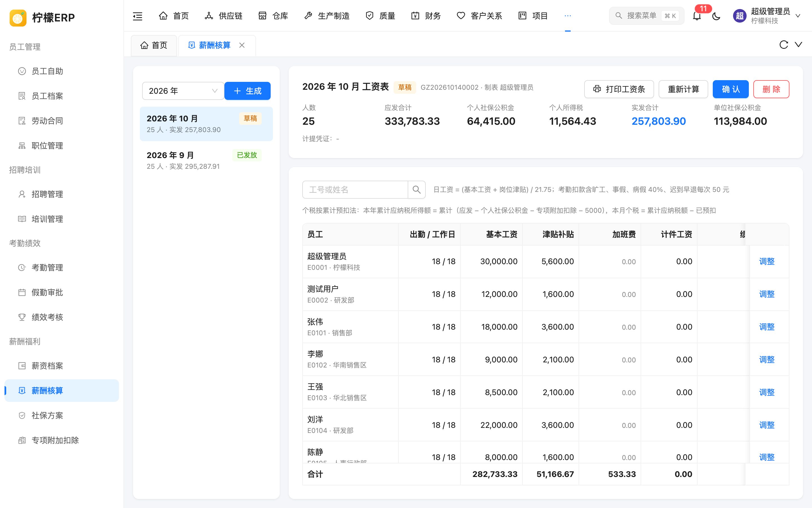Open the 财务 top menu

(x=426, y=16)
